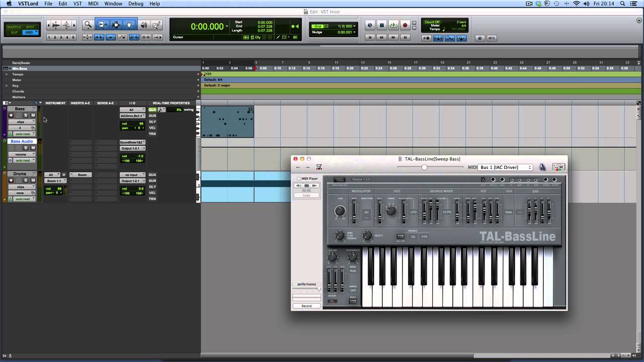
Task: Expand the Tempo ruler
Action: tap(7, 74)
